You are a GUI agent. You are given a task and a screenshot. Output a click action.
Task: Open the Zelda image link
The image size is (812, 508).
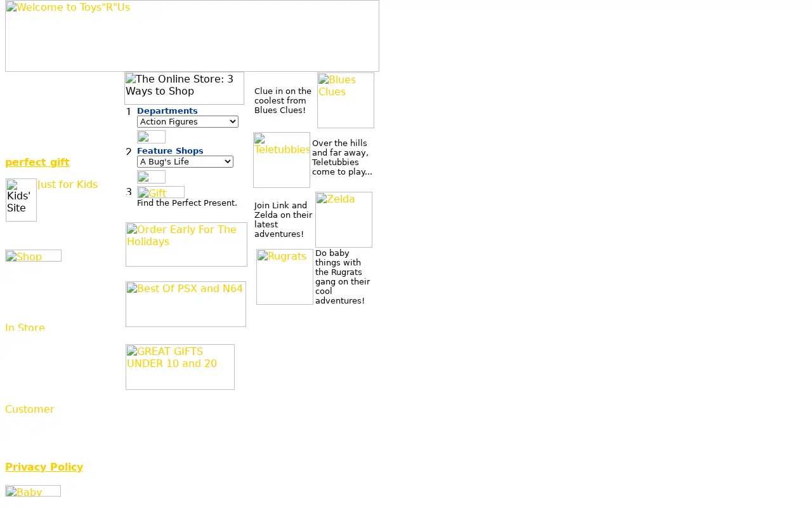tap(344, 220)
